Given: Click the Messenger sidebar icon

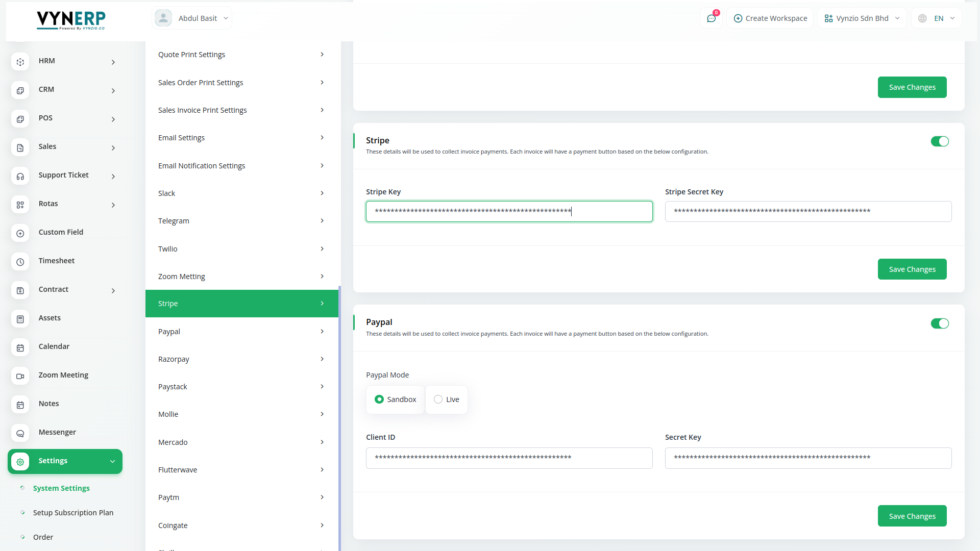Looking at the screenshot, I should coord(20,433).
